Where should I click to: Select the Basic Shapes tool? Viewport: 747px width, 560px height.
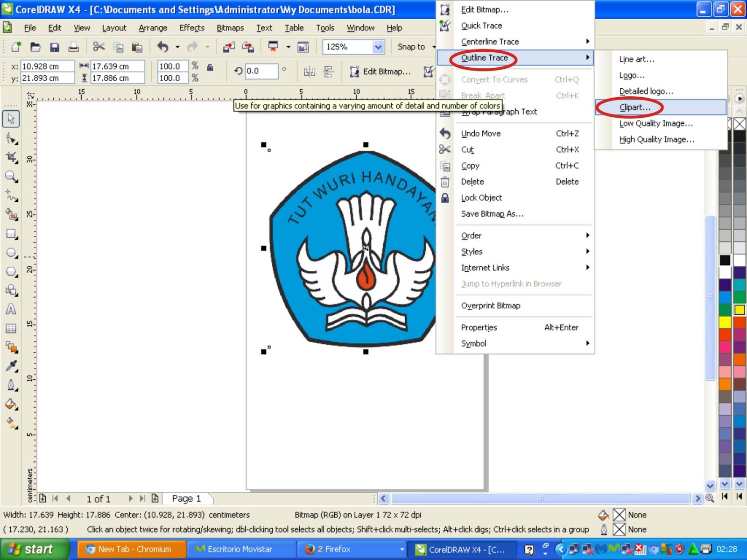[11, 290]
